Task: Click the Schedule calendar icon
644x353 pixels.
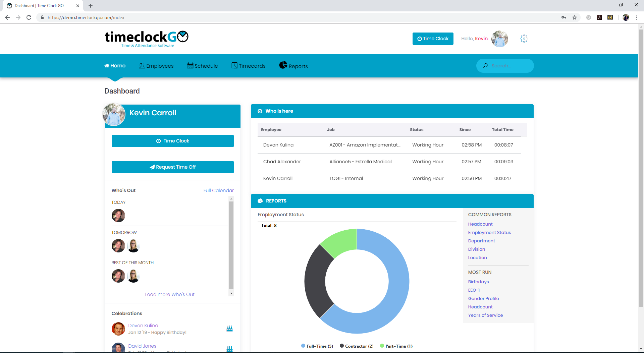Action: pyautogui.click(x=190, y=65)
